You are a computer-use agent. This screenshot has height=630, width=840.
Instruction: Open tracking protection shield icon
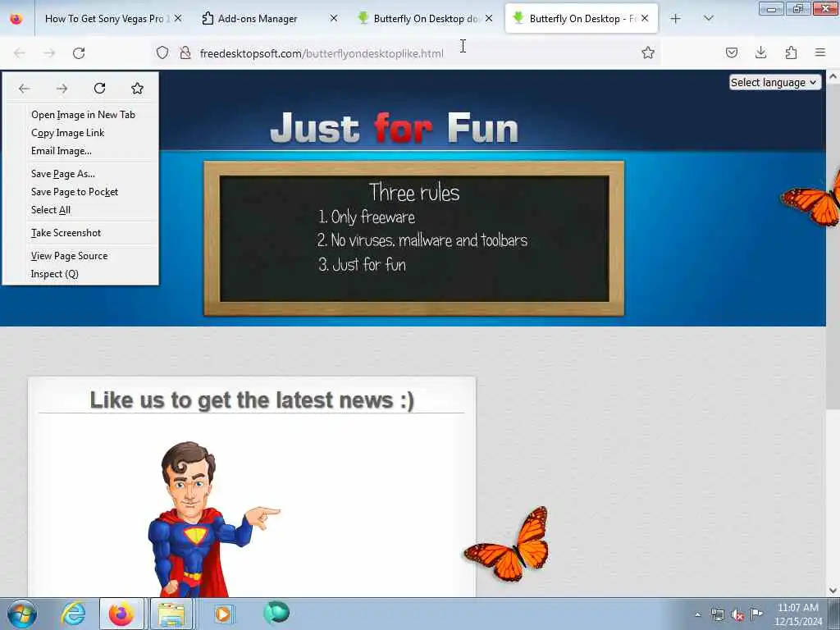coord(162,53)
